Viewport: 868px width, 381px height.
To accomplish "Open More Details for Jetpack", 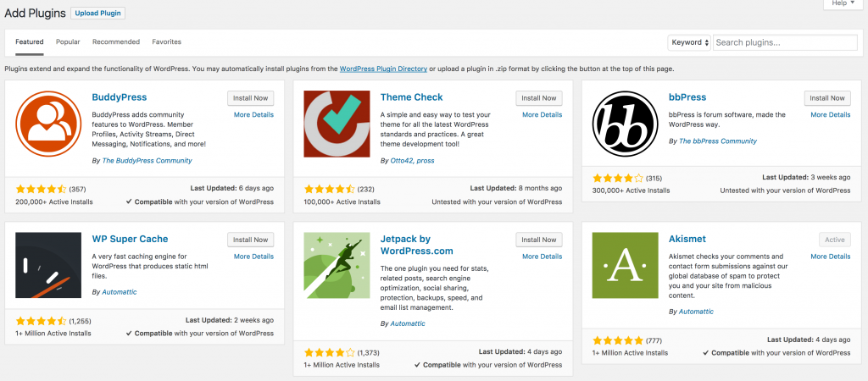I will (x=542, y=257).
